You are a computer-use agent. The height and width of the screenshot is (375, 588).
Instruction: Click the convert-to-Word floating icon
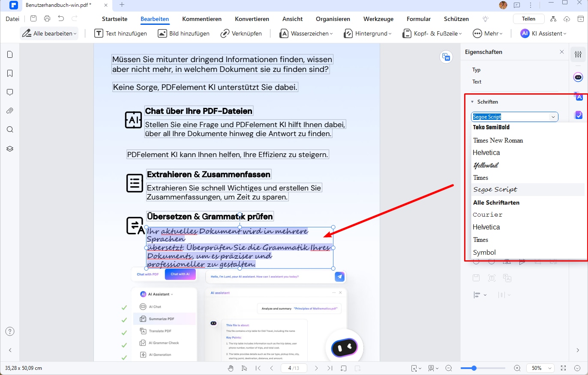(x=447, y=57)
